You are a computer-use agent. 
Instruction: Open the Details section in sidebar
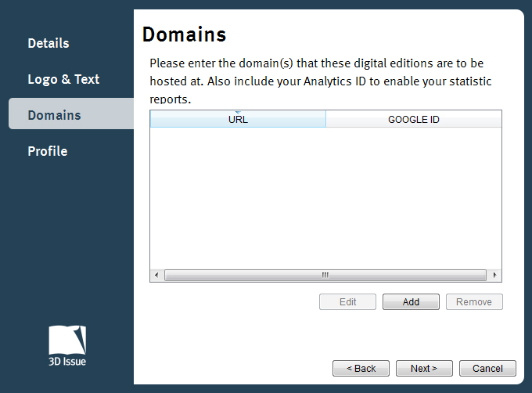[49, 43]
